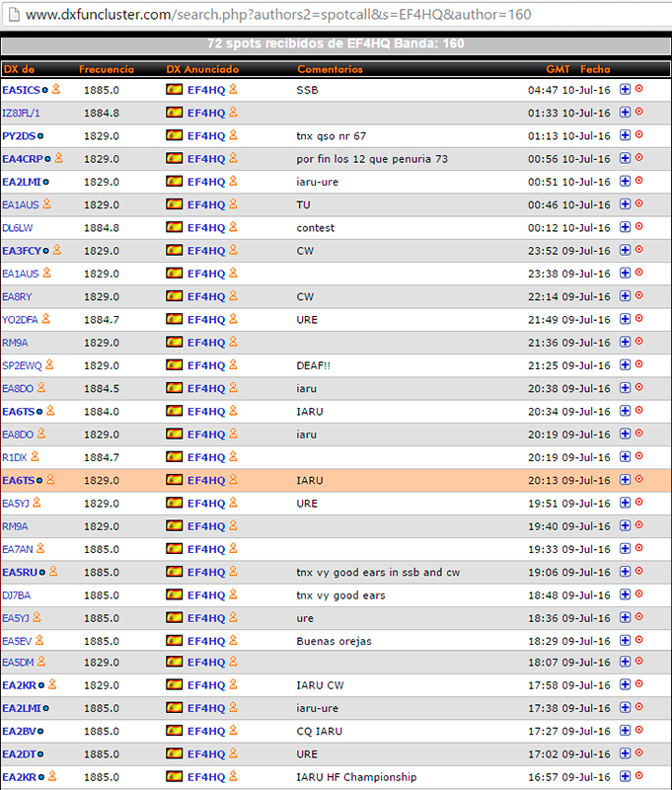Click the page icon in the address bar
Image resolution: width=672 pixels, height=790 pixels.
(14, 15)
